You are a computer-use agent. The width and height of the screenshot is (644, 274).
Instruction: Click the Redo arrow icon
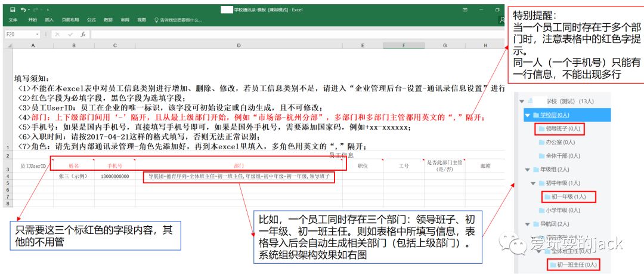(35, 10)
